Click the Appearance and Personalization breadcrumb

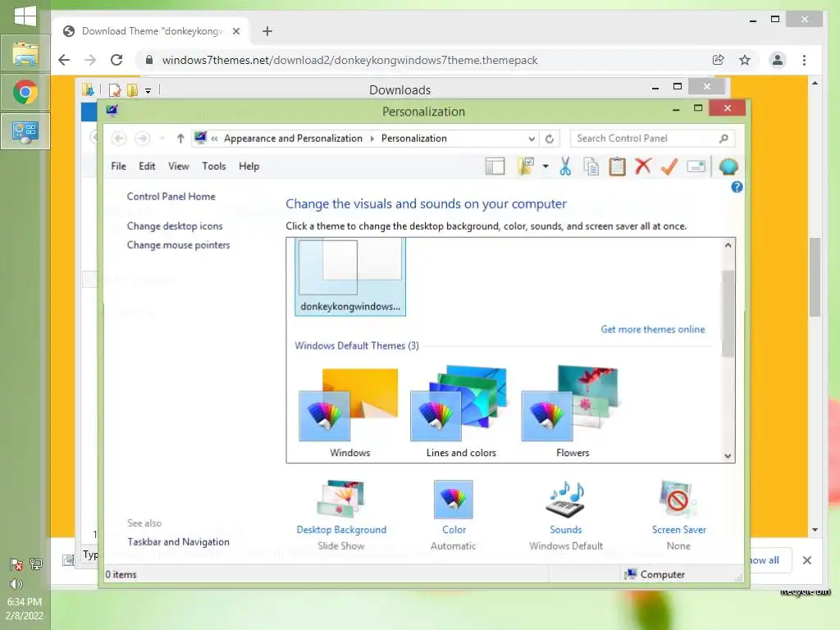click(x=293, y=139)
